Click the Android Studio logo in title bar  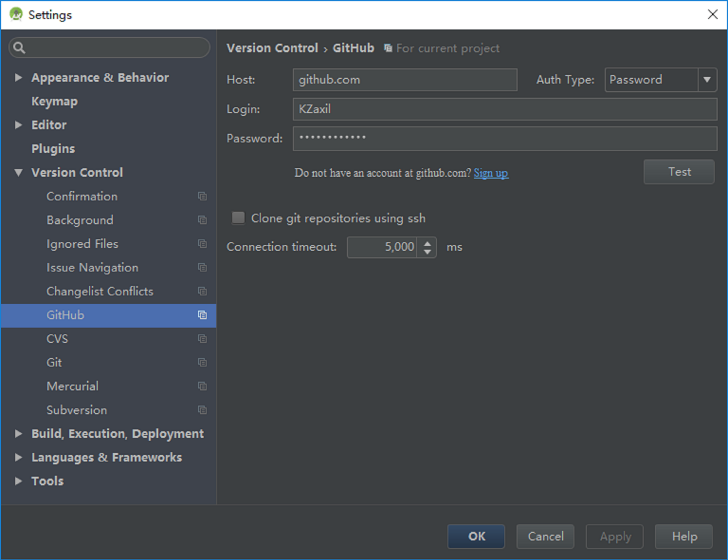click(x=16, y=14)
